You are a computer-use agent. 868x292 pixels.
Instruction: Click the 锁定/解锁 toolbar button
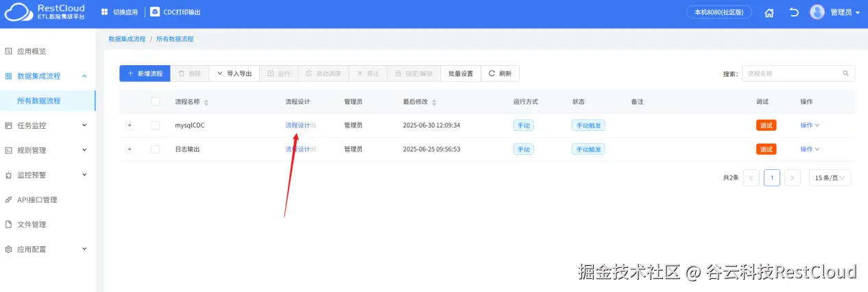click(414, 73)
